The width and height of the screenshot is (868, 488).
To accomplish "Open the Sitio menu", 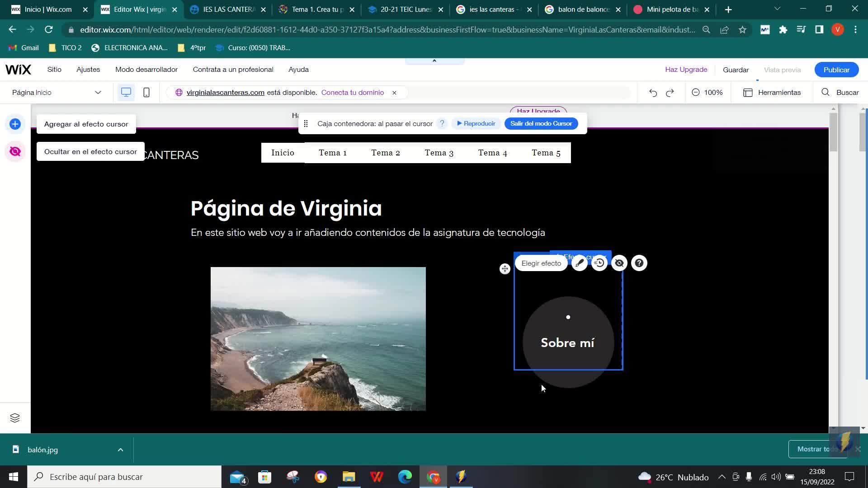I will coord(54,70).
